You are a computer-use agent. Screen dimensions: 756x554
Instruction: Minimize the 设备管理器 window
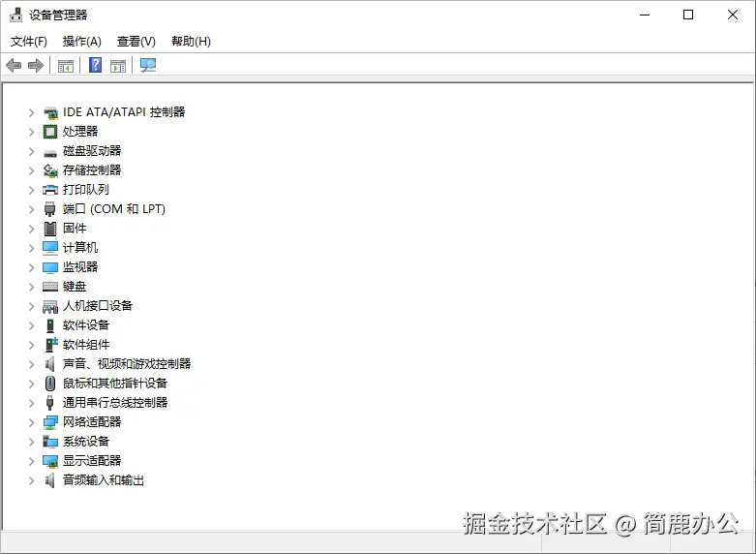(645, 15)
